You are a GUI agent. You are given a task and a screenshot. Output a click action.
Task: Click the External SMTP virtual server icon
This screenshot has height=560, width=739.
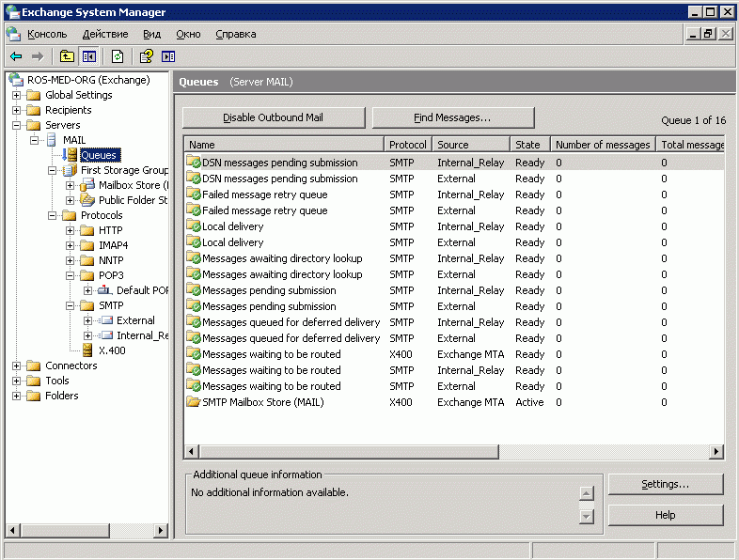point(107,320)
